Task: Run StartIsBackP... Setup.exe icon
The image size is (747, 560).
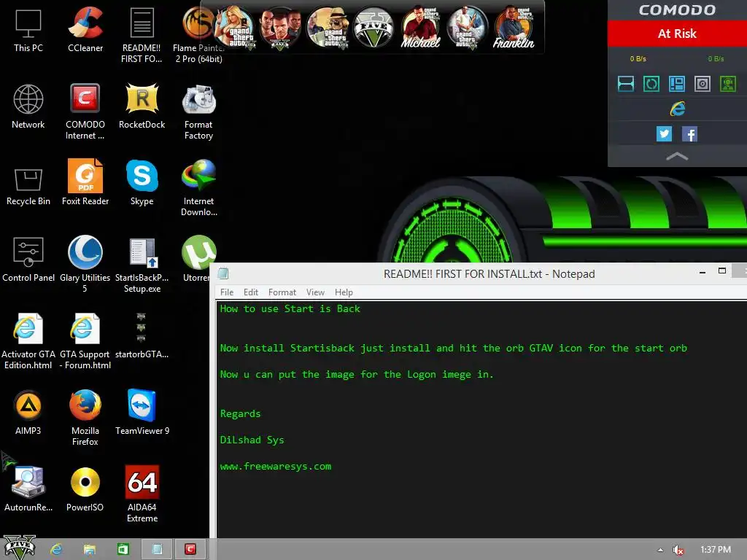Action: coord(142,264)
